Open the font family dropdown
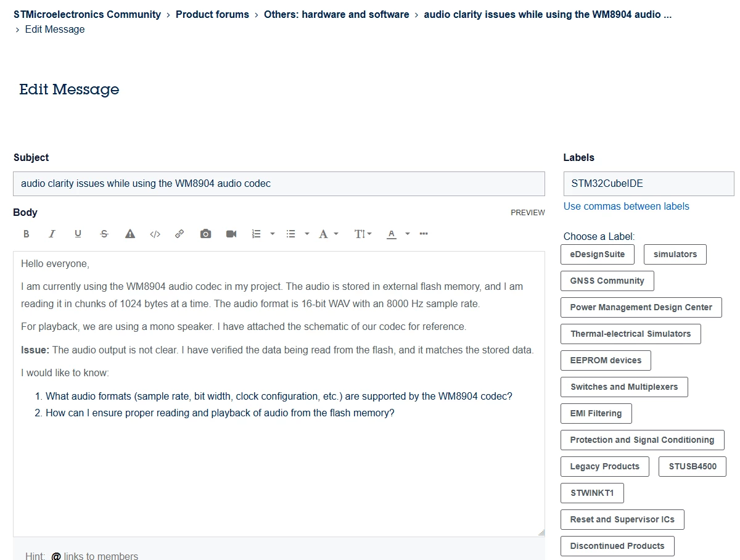 point(329,234)
